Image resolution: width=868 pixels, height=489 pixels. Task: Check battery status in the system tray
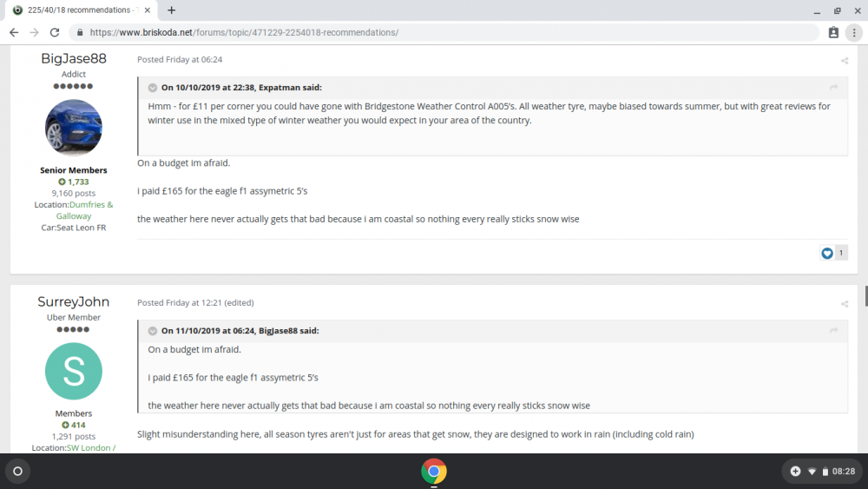point(825,472)
